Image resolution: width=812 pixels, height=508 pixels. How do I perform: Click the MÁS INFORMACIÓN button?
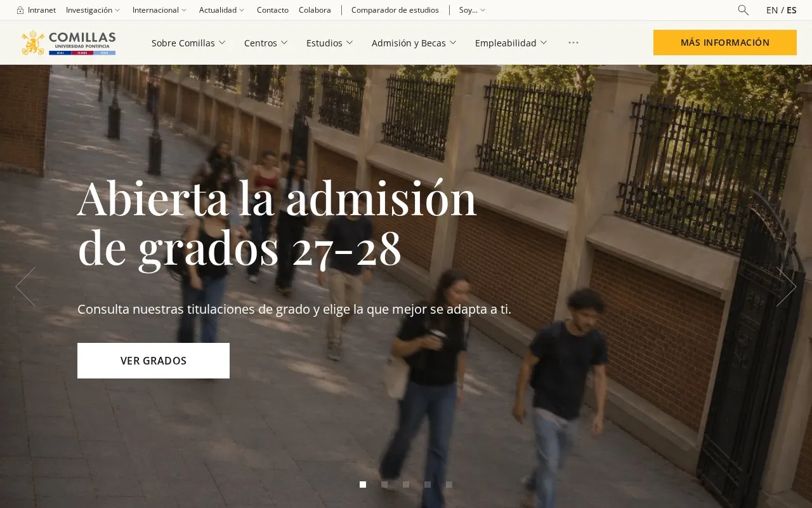coord(725,43)
